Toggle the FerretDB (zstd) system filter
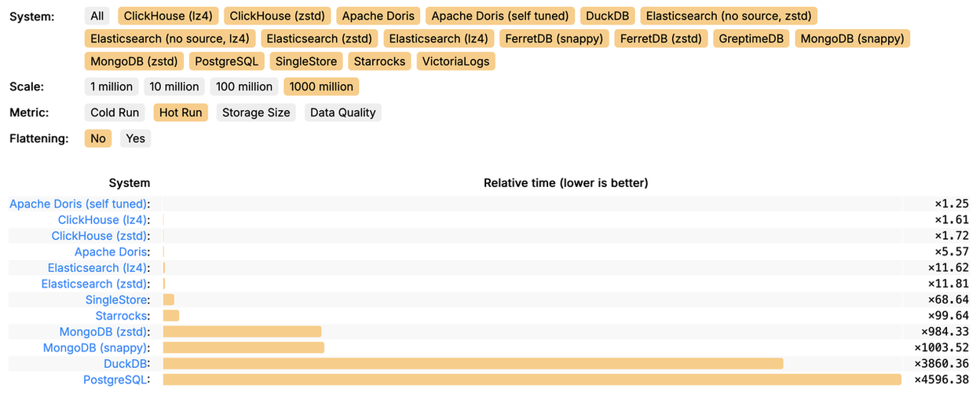Image resolution: width=980 pixels, height=393 pixels. coord(660,39)
